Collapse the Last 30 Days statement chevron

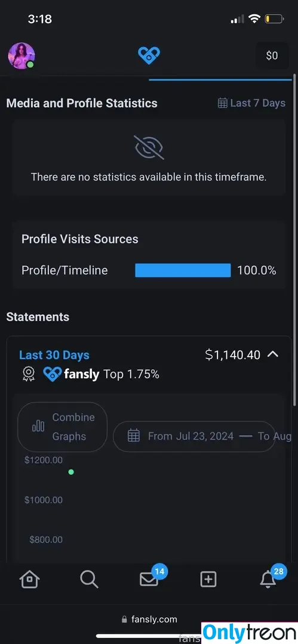(273, 354)
